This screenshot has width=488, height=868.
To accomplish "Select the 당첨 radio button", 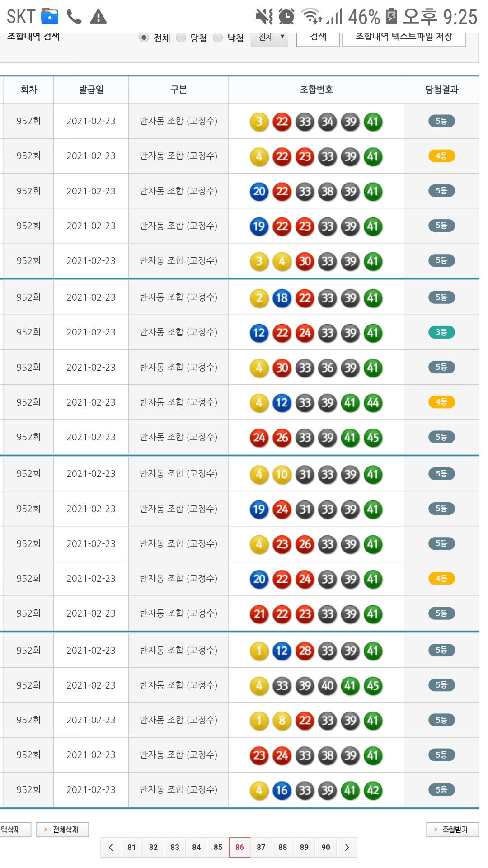I will point(181,38).
